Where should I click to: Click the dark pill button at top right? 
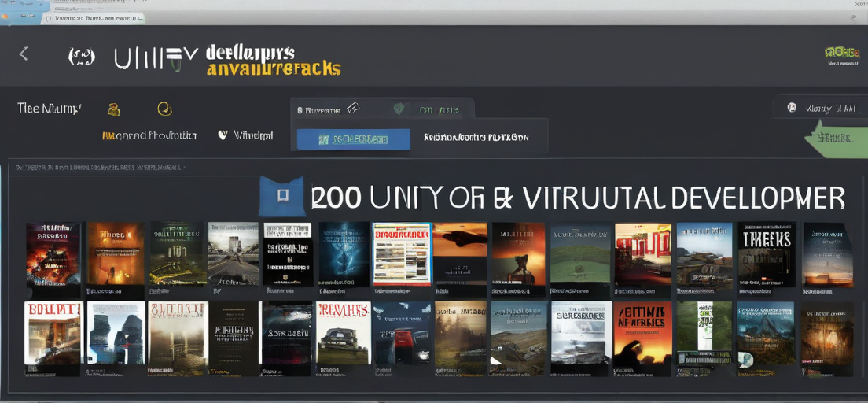[820, 108]
